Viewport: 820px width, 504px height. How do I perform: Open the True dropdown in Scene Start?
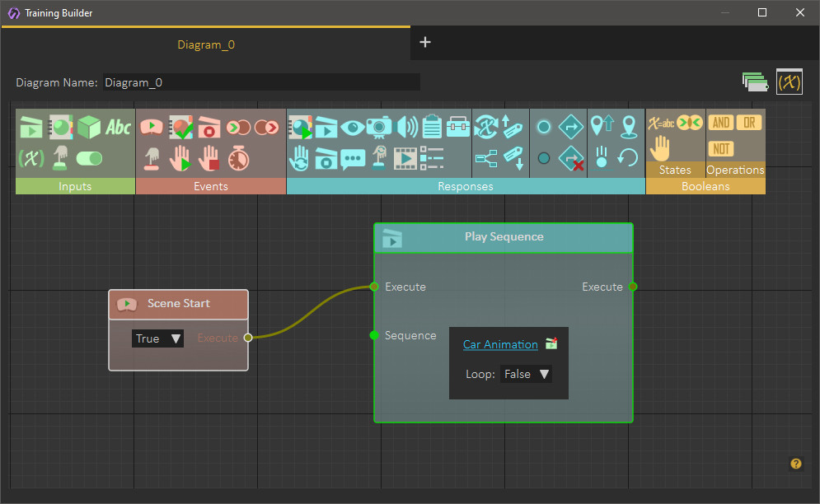pyautogui.click(x=157, y=338)
